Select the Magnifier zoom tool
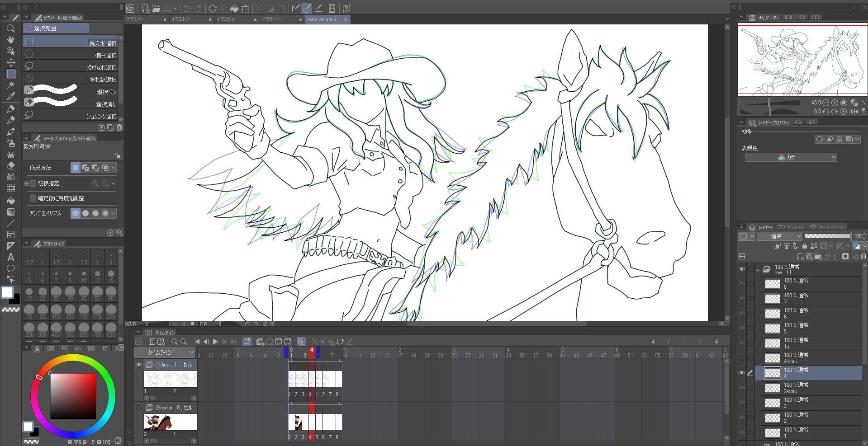This screenshot has height=446, width=868. [11, 28]
